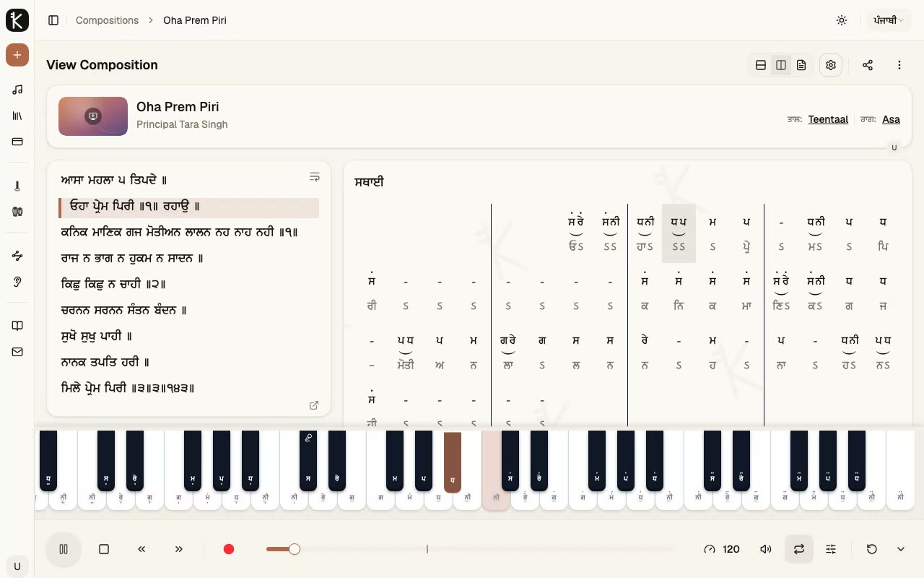Collapse the player bar chevron

coord(901,549)
